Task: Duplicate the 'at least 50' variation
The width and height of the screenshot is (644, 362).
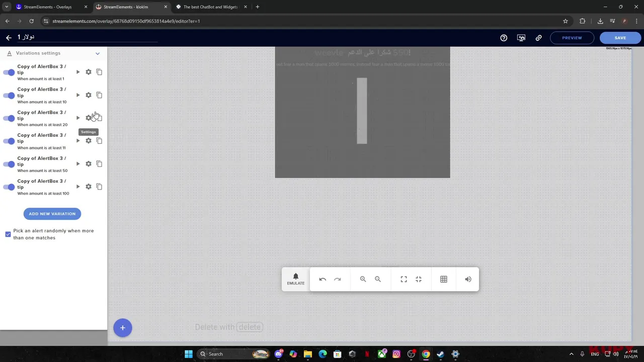Action: coord(99,164)
